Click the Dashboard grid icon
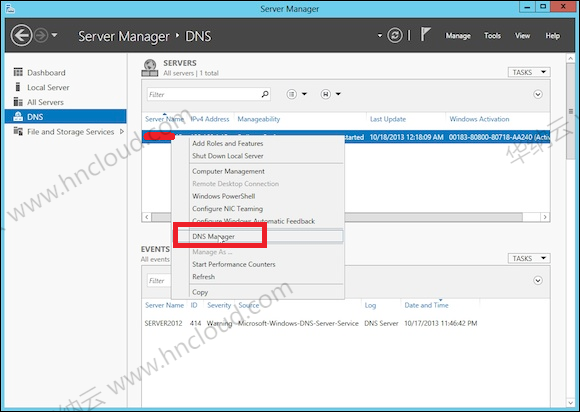 18,72
